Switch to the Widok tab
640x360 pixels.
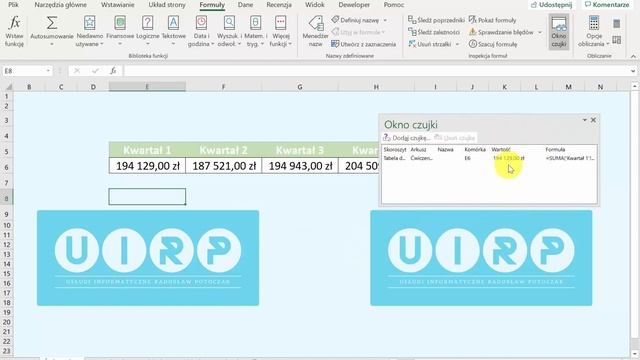[315, 5]
